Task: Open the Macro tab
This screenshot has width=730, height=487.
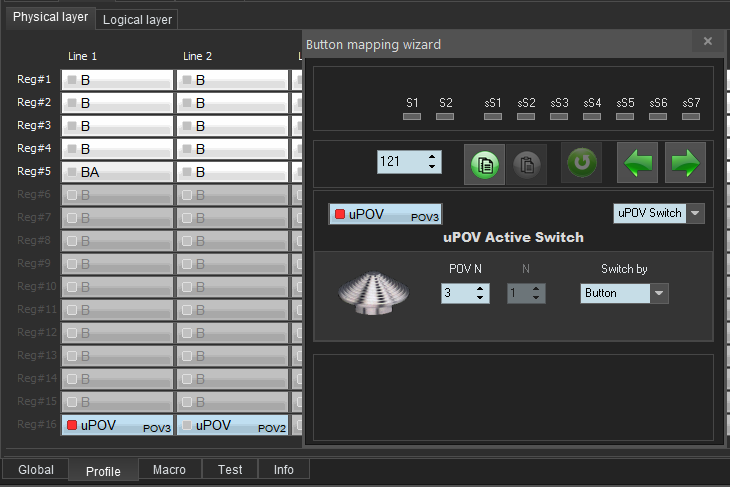Action: 169,470
